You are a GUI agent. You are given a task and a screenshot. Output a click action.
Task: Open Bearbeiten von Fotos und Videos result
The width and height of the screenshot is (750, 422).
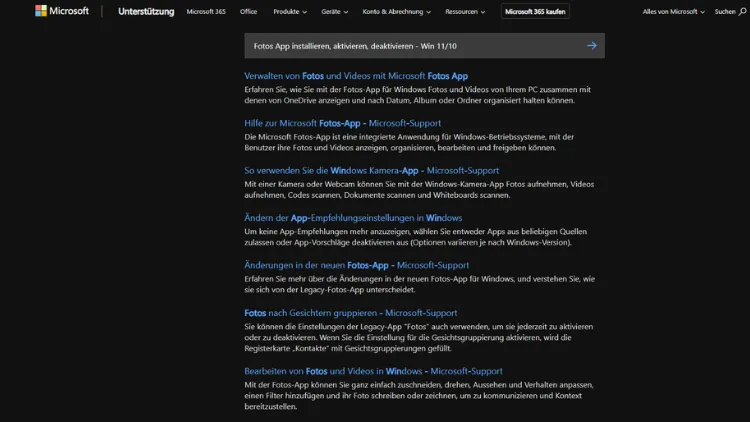click(x=373, y=371)
